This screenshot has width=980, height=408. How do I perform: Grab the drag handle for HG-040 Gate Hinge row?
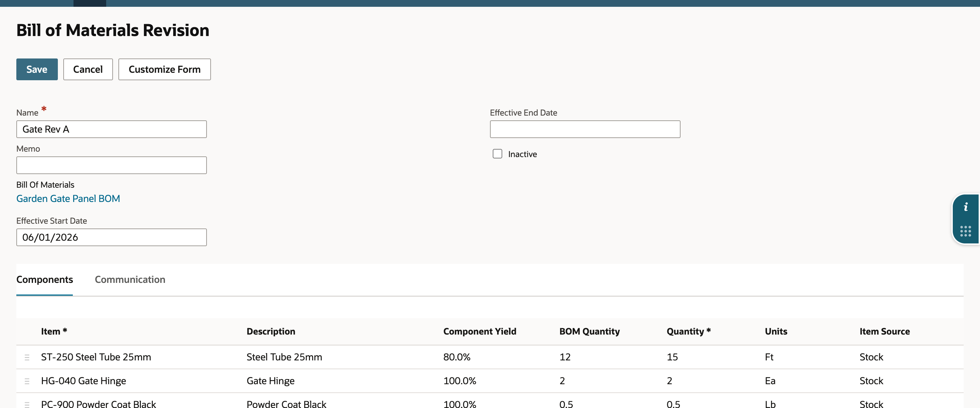tap(27, 381)
